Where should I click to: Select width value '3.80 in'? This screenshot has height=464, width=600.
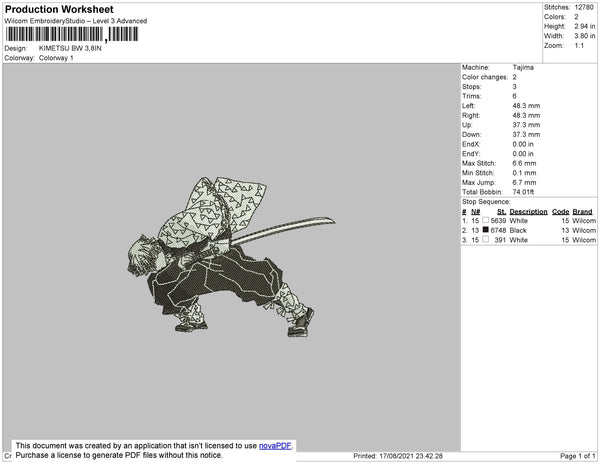585,36
